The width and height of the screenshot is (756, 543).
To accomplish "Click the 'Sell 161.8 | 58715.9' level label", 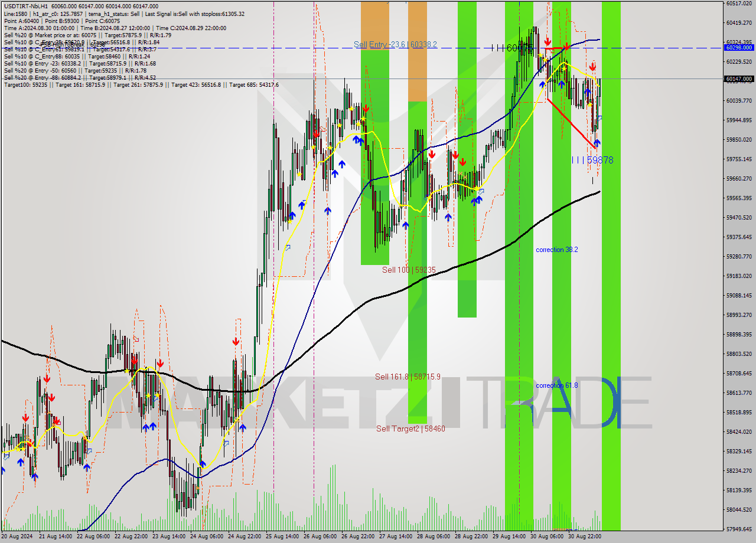I will (408, 377).
